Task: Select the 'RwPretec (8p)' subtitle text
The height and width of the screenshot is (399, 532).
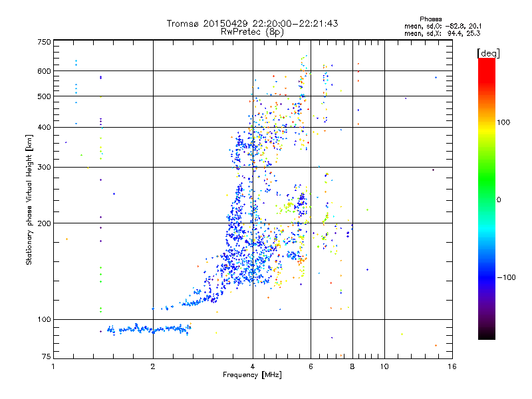Action: coord(252,32)
